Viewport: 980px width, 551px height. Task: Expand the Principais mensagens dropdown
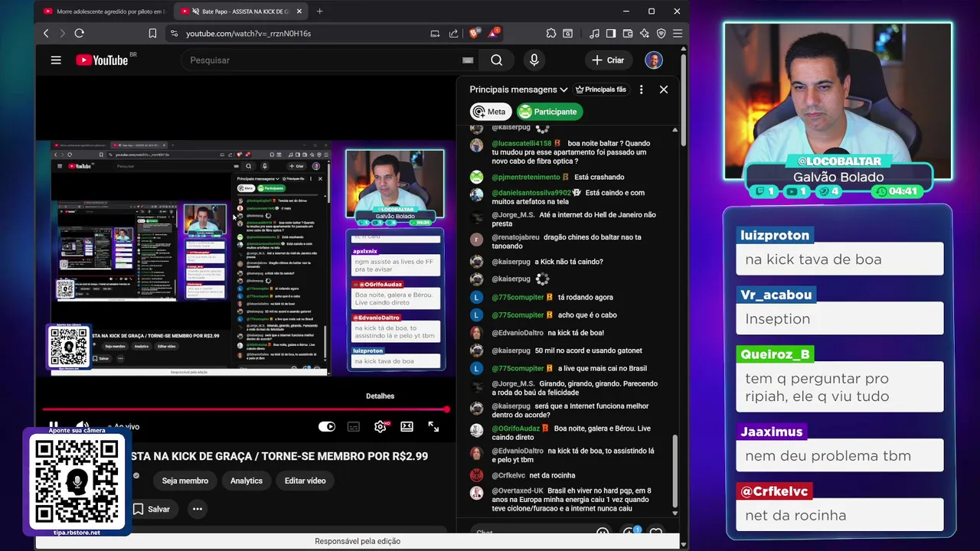[x=519, y=90]
